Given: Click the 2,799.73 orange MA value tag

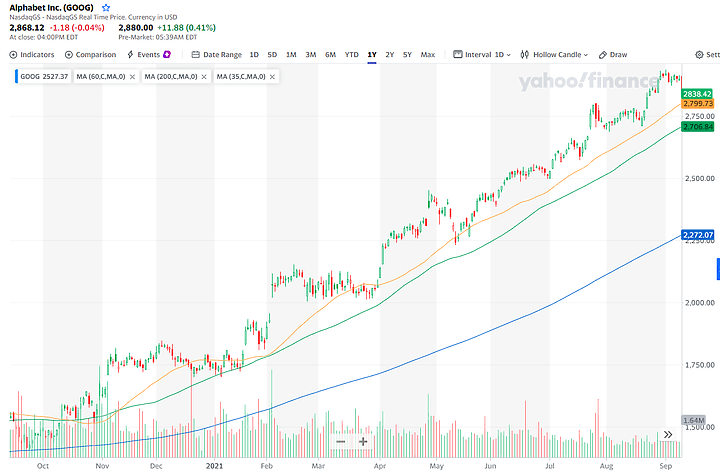Looking at the screenshot, I should pyautogui.click(x=698, y=104).
